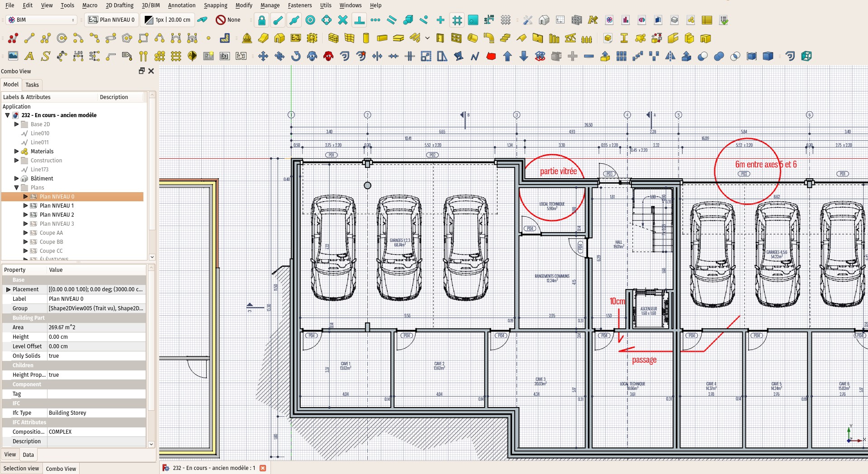Select Plan NIVEAU 2 in the tree

57,215
